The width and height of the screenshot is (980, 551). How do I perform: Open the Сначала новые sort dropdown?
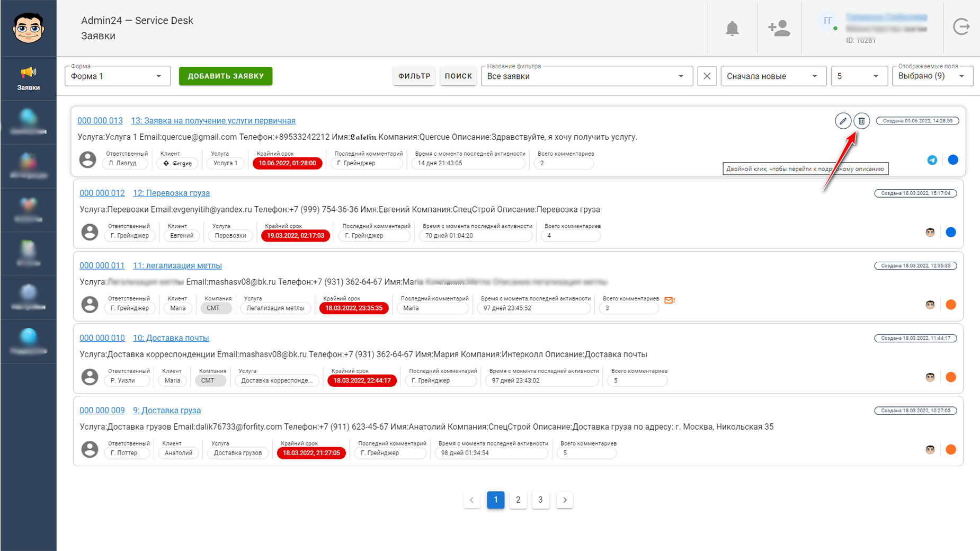[773, 76]
